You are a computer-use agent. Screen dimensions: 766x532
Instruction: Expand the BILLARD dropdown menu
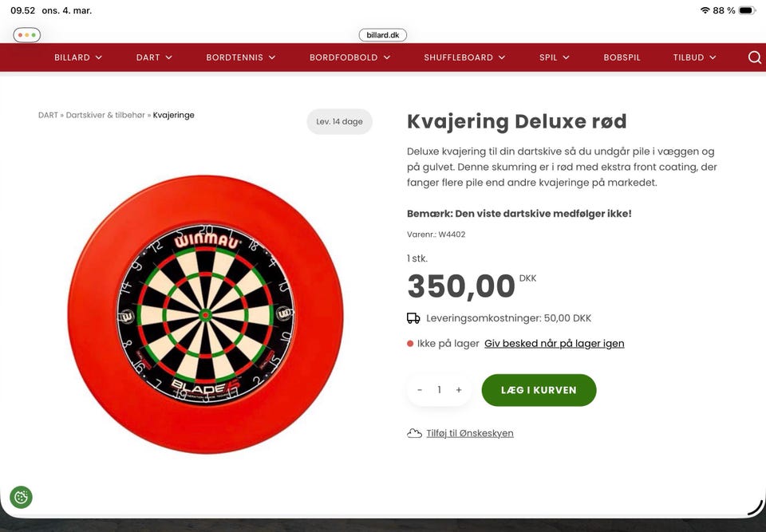[x=78, y=57]
